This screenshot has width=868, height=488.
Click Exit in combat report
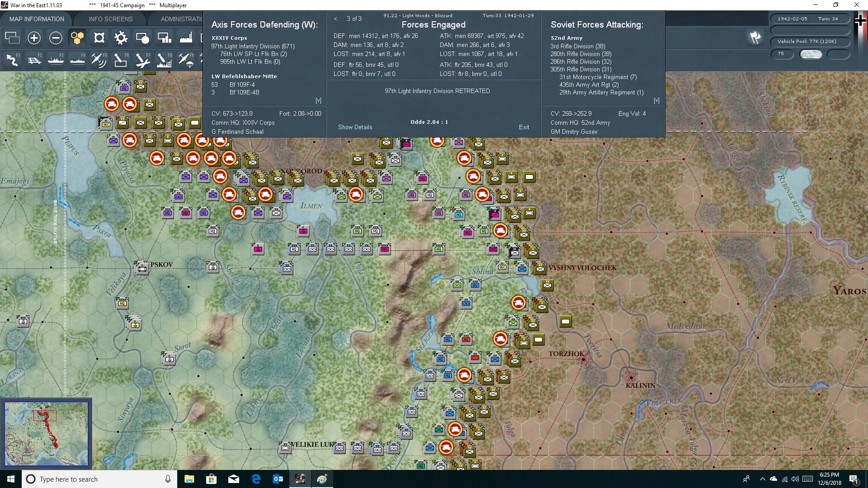(524, 127)
